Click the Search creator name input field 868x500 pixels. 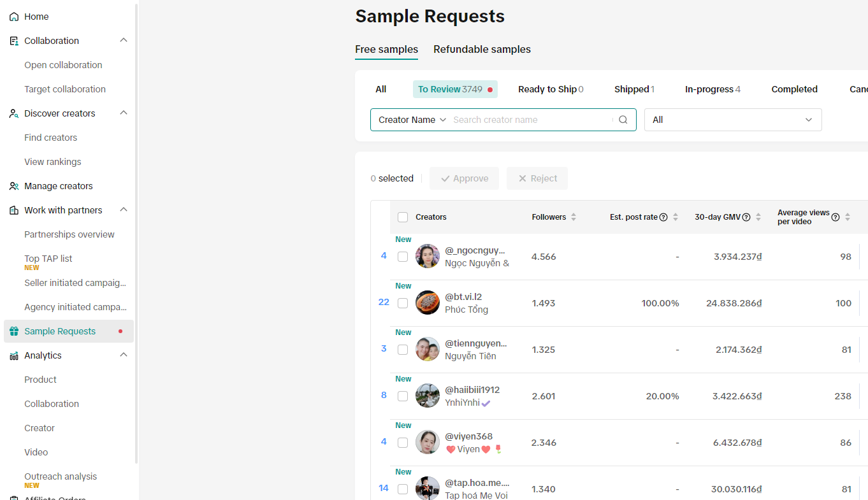529,120
